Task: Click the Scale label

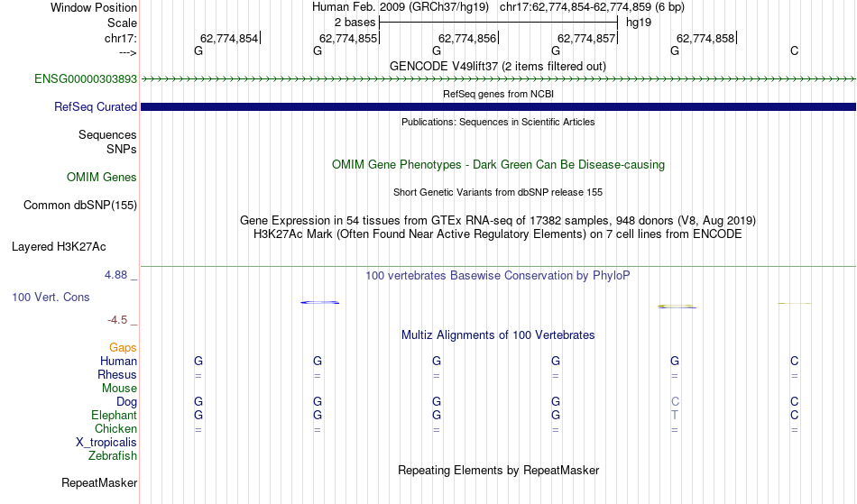Action: click(122, 23)
